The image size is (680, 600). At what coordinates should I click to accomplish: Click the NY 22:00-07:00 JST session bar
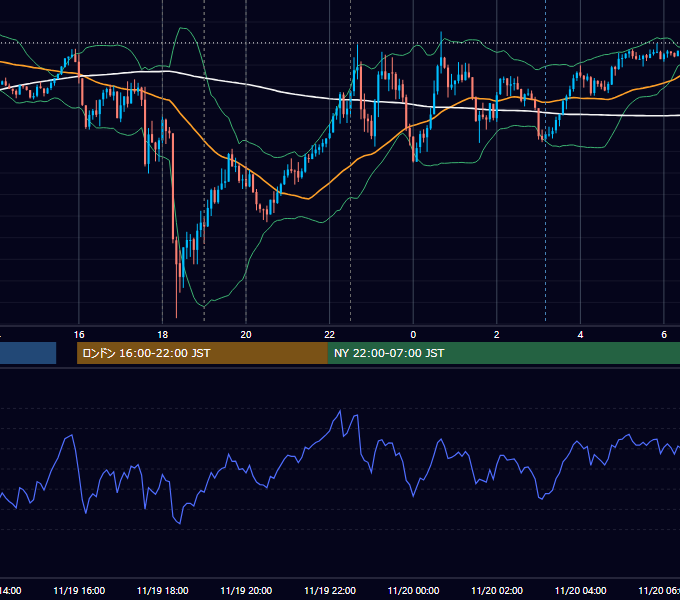point(503,353)
